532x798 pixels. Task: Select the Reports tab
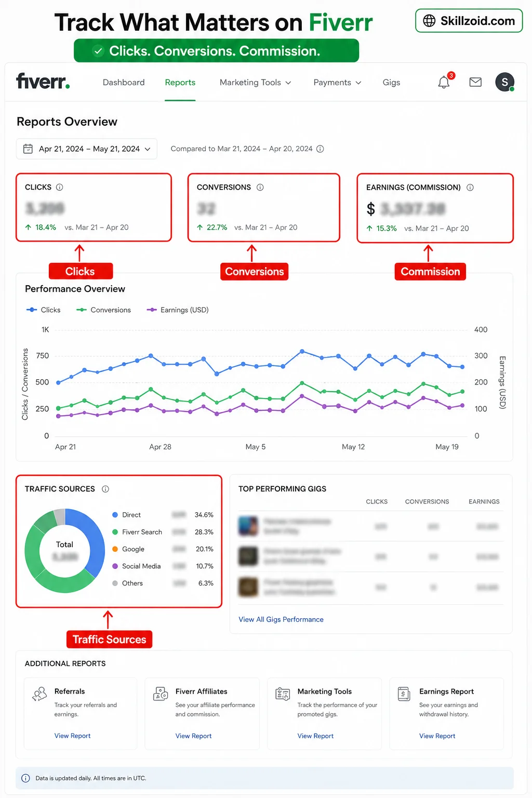pos(180,83)
